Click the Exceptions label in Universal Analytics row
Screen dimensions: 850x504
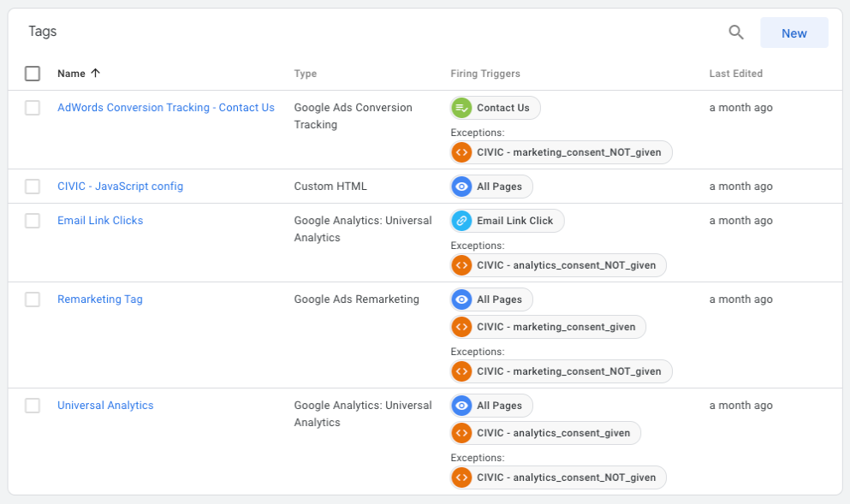tap(478, 458)
